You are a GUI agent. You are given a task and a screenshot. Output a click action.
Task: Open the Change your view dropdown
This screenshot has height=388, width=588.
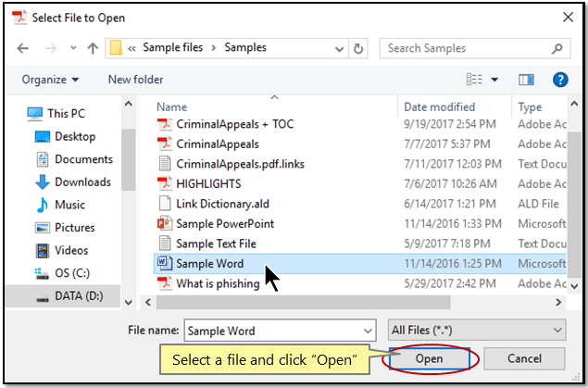point(495,80)
